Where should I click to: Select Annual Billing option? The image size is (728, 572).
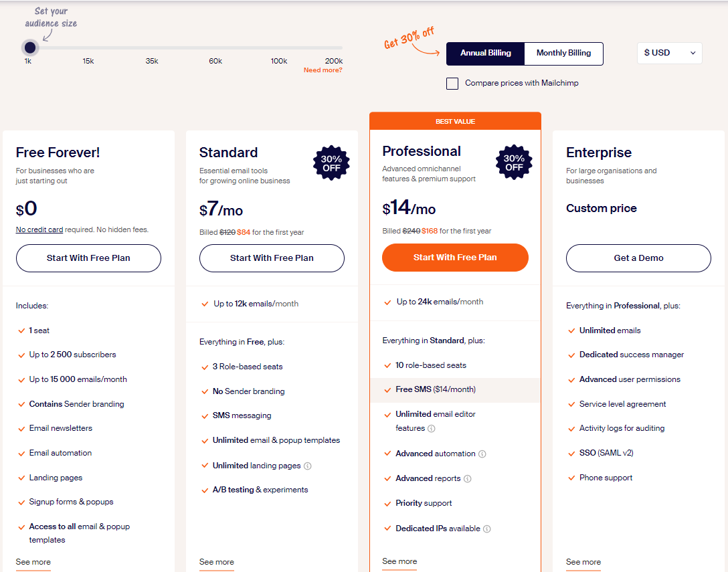(x=486, y=54)
